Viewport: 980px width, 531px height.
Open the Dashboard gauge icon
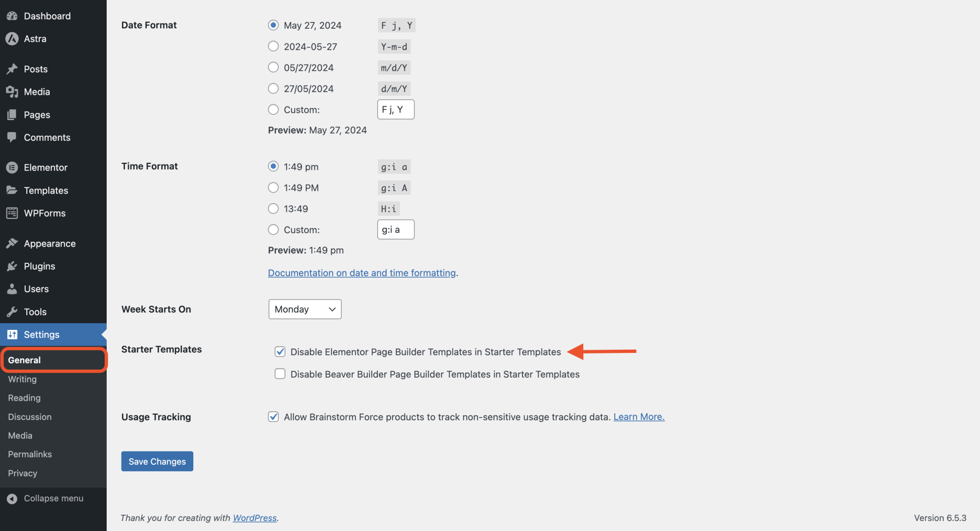(x=12, y=16)
